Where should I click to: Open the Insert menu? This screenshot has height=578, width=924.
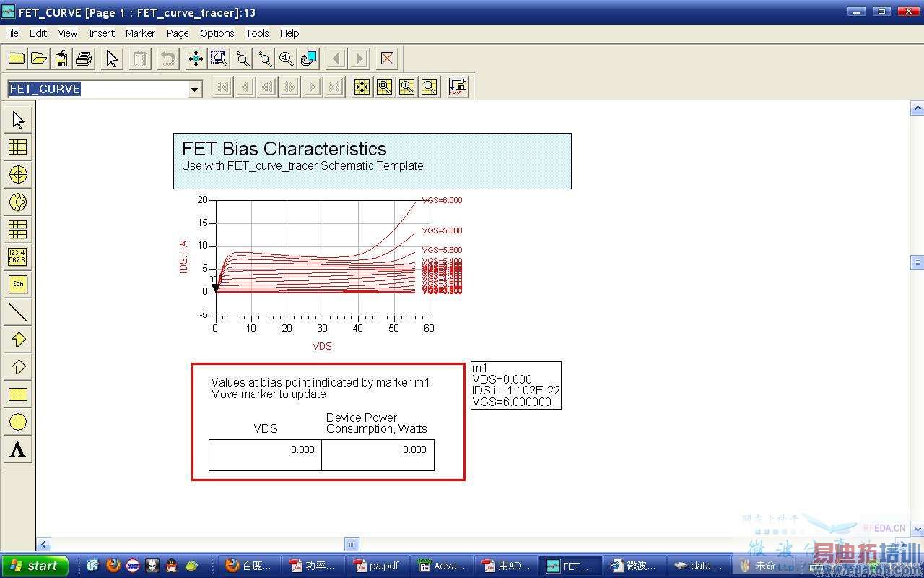[102, 33]
